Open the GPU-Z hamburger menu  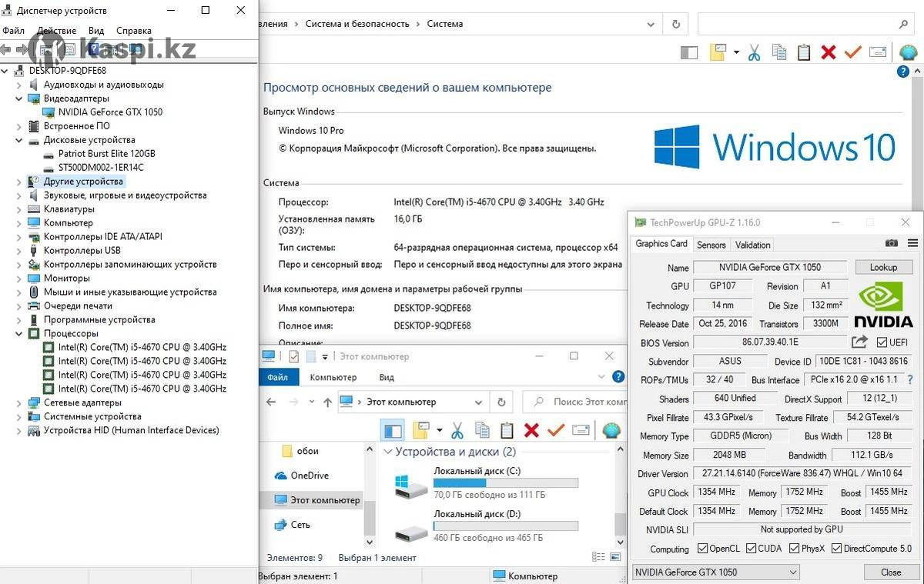pyautogui.click(x=912, y=243)
